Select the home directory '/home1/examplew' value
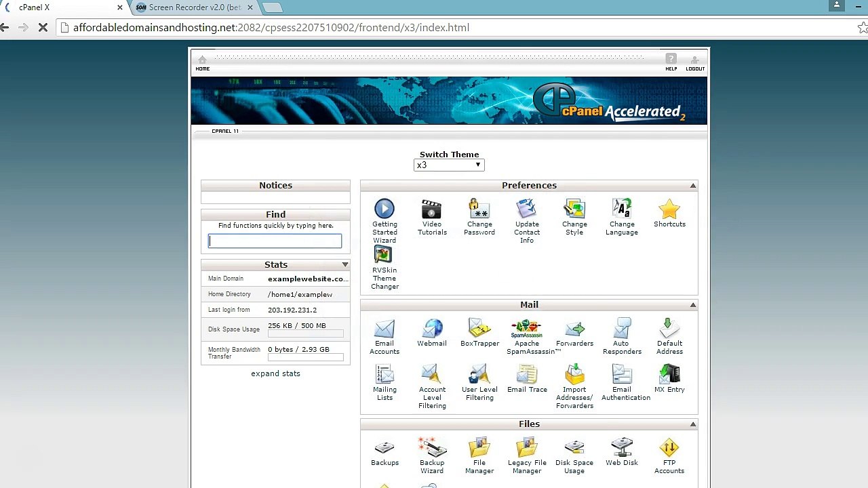Screen dimensions: 868x488 [300, 294]
